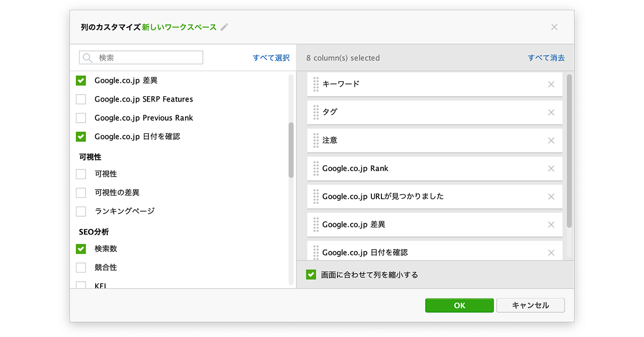This screenshot has height=337, width=644.
Task: Click the left column list scrollbar
Action: [291, 150]
